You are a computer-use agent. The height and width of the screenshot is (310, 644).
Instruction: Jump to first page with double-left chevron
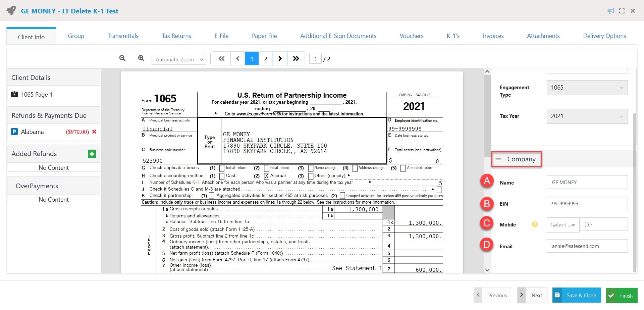[221, 58]
